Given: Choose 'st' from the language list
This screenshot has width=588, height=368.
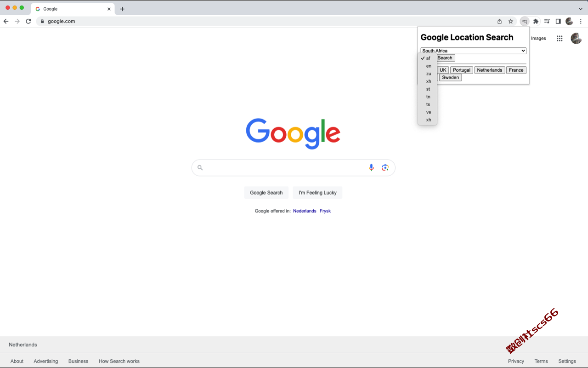Looking at the screenshot, I should pos(427,89).
